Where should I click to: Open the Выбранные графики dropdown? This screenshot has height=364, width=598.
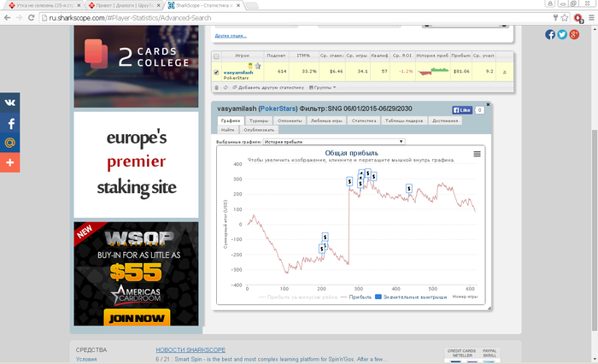(x=334, y=142)
